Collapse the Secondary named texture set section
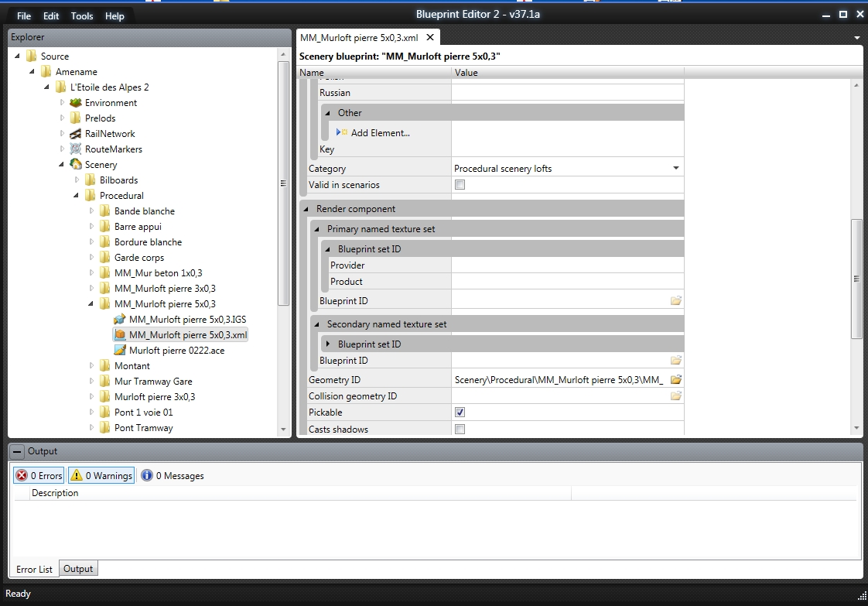 click(x=316, y=324)
